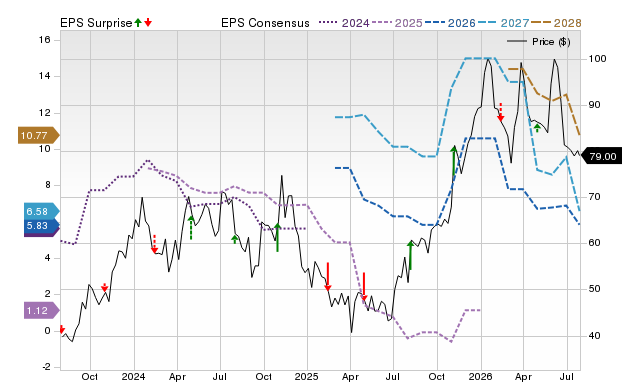Click the brown 10.77 value badge

38,135
